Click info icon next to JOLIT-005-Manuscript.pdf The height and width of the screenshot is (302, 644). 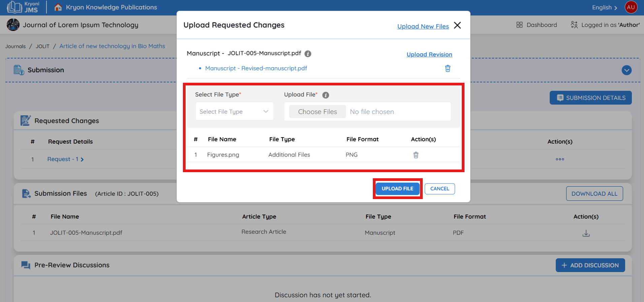[308, 54]
